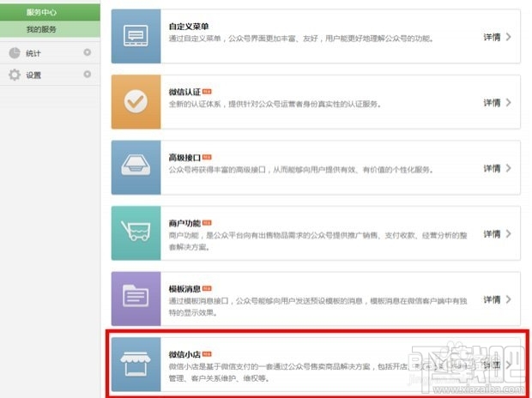Click the 微信认证 title text

click(184, 92)
